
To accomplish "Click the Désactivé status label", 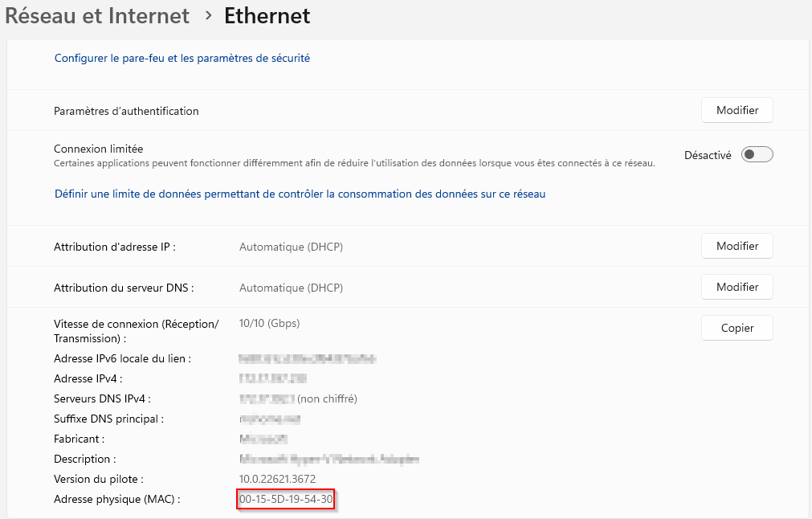I will tap(707, 155).
